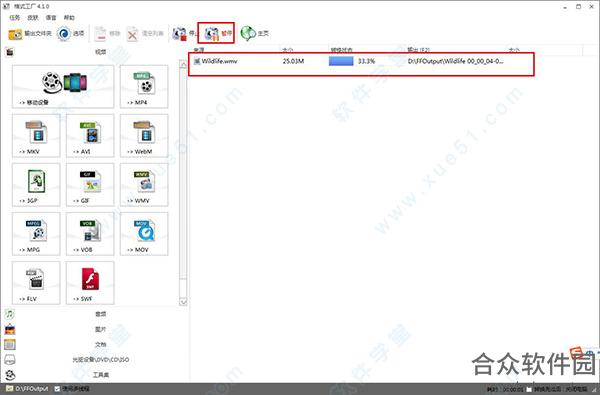Pick the convert to GIF icon
Image resolution: width=600 pixels, height=395 pixels.
[x=90, y=184]
